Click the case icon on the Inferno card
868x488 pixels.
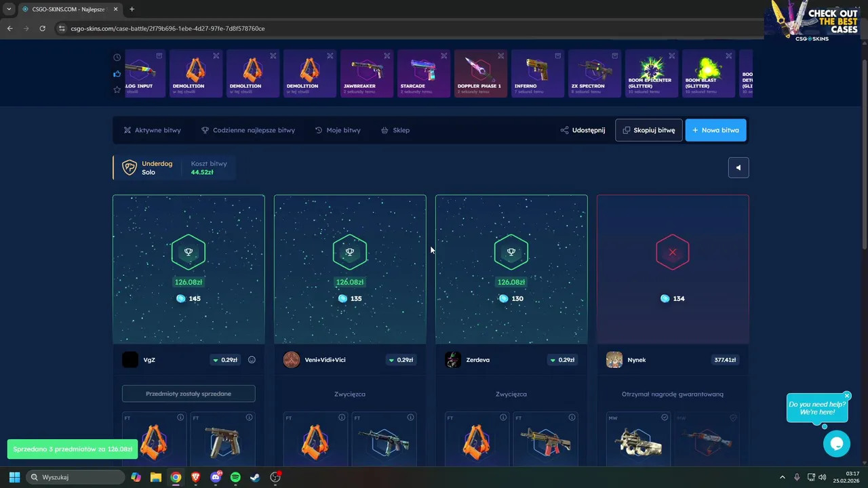tap(558, 56)
